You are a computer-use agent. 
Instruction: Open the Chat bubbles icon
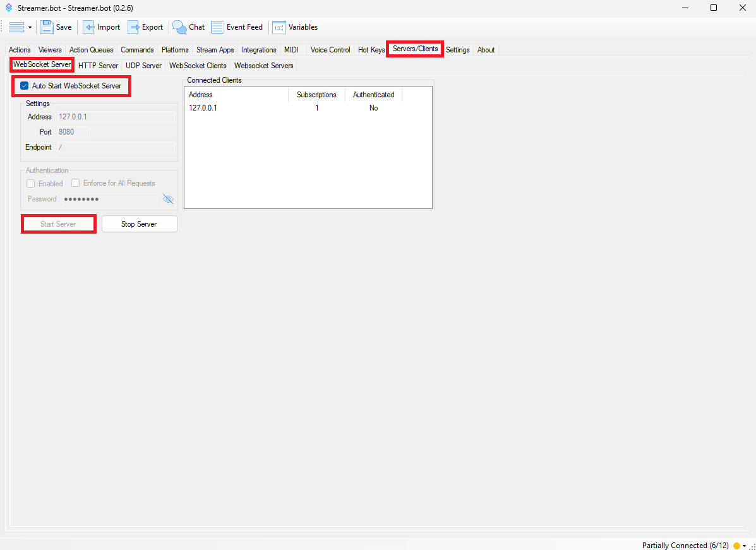point(180,27)
